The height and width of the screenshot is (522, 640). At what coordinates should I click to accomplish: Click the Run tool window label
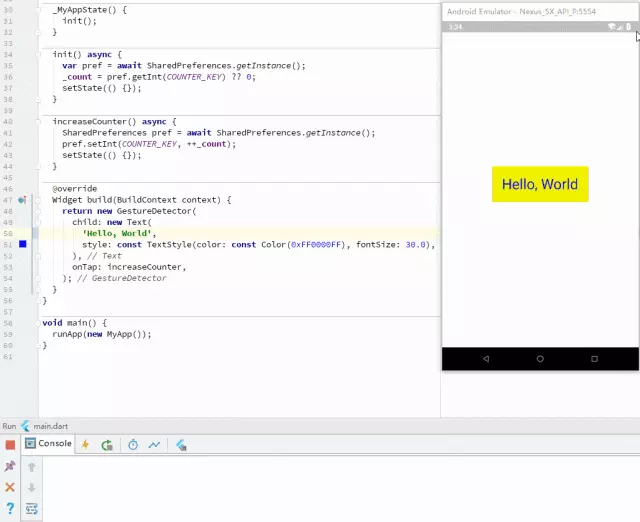click(9, 426)
